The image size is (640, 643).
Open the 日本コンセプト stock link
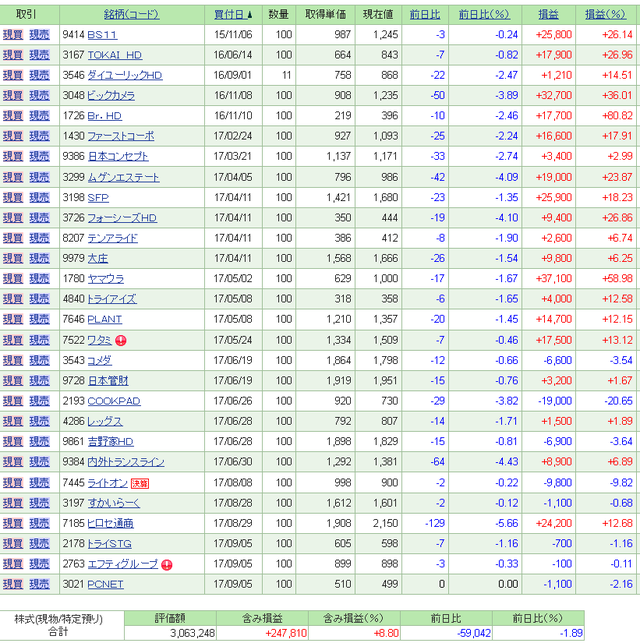click(118, 157)
